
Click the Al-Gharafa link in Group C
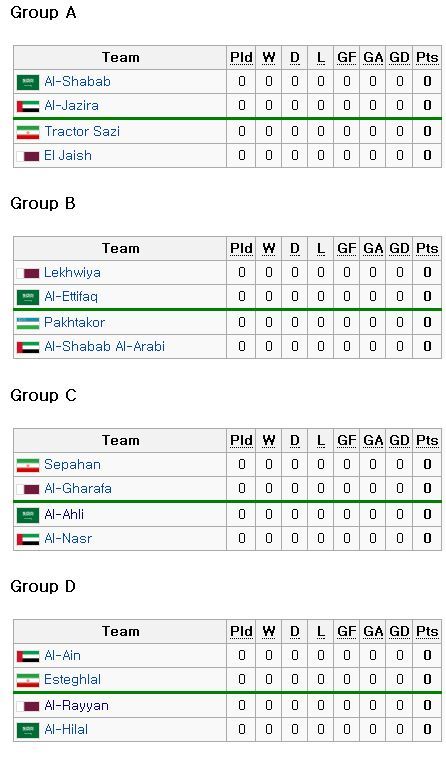77,488
